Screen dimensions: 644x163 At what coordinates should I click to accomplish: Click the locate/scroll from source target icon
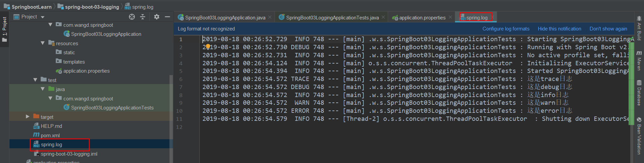[132, 17]
